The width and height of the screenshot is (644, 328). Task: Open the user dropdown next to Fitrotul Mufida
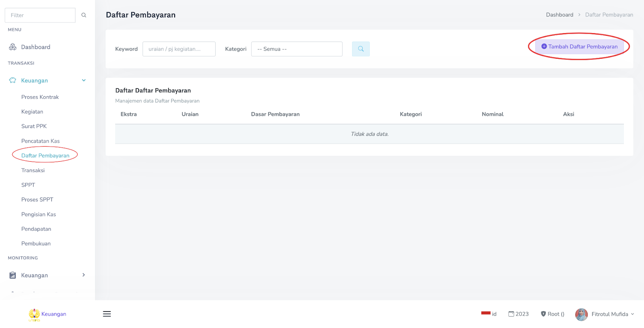[632, 314]
